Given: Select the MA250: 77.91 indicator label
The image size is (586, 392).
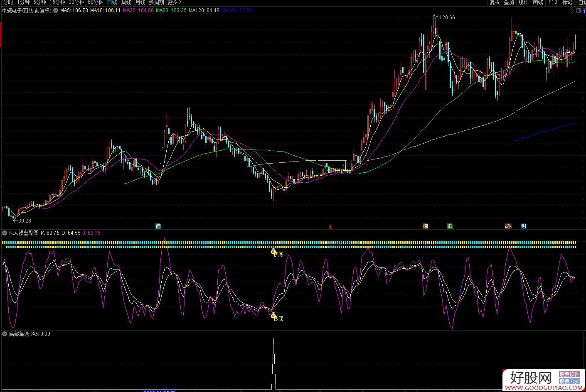Looking at the screenshot, I should [x=237, y=10].
